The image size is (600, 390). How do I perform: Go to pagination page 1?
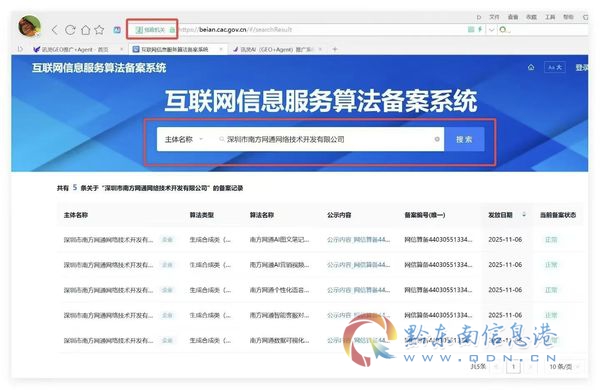tap(514, 367)
